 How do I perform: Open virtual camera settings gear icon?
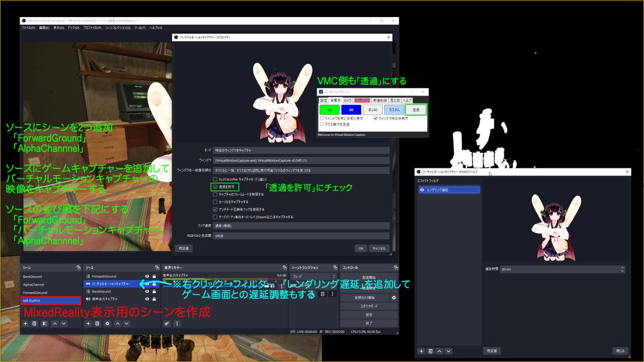[394, 297]
